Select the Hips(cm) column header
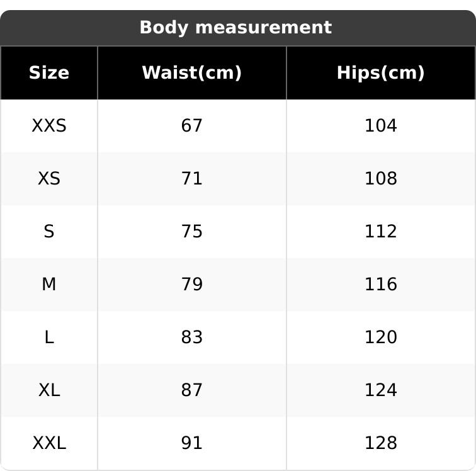The width and height of the screenshot is (476, 471). 380,73
